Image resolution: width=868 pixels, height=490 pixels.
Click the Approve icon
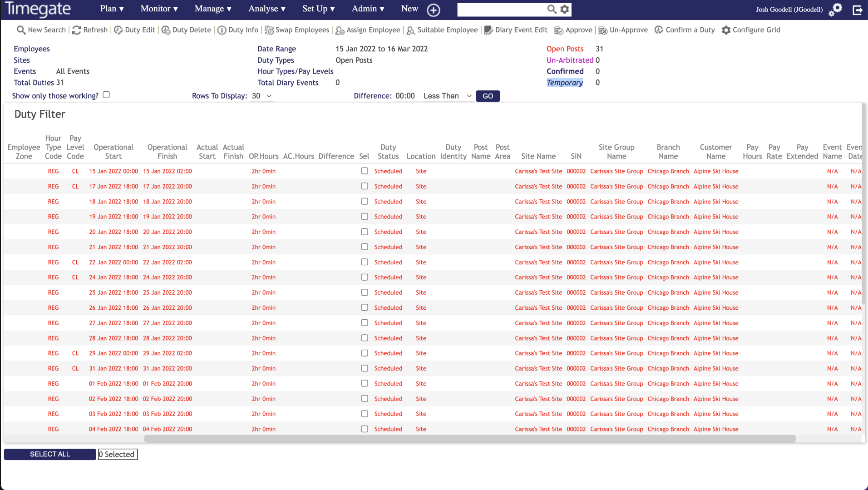click(x=559, y=30)
